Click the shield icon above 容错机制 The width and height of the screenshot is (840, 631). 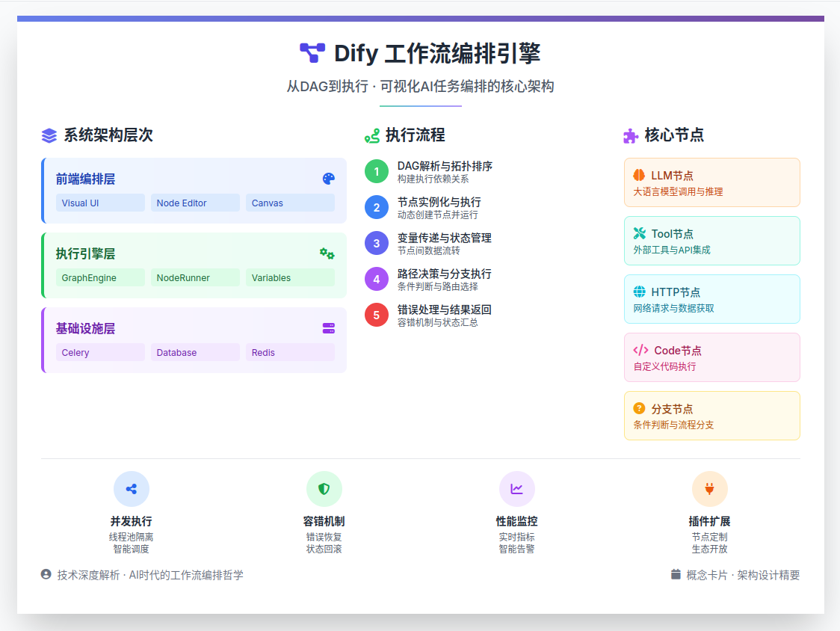pyautogui.click(x=324, y=488)
